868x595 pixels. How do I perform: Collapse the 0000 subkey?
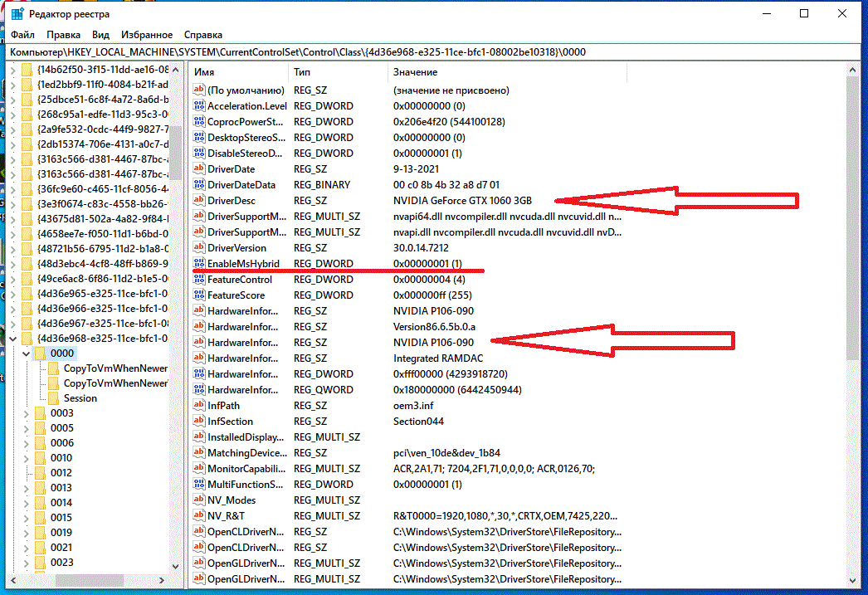pos(26,354)
